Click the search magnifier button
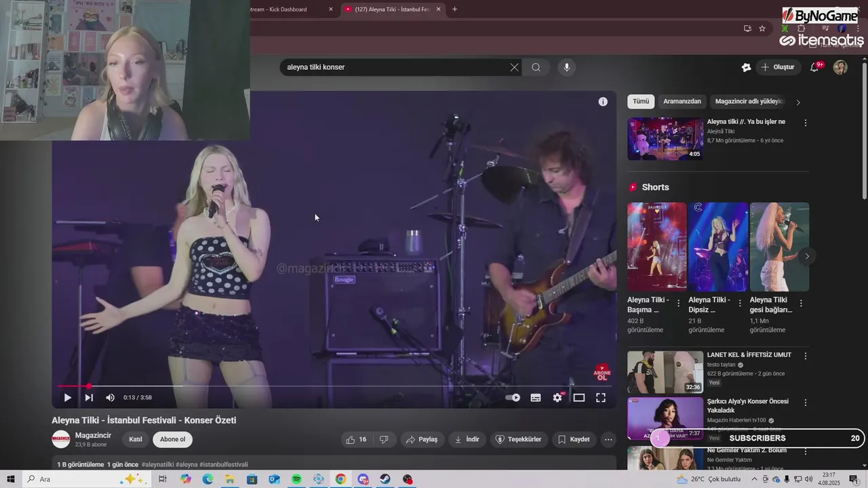This screenshot has width=868, height=488. (536, 67)
